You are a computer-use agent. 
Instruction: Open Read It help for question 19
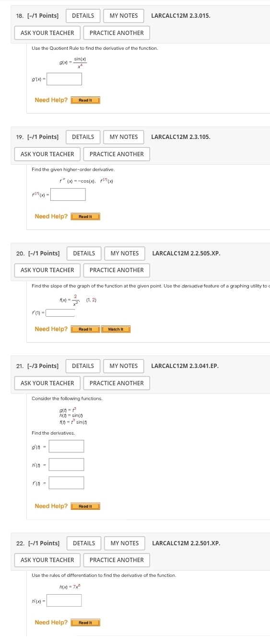pyautogui.click(x=85, y=217)
